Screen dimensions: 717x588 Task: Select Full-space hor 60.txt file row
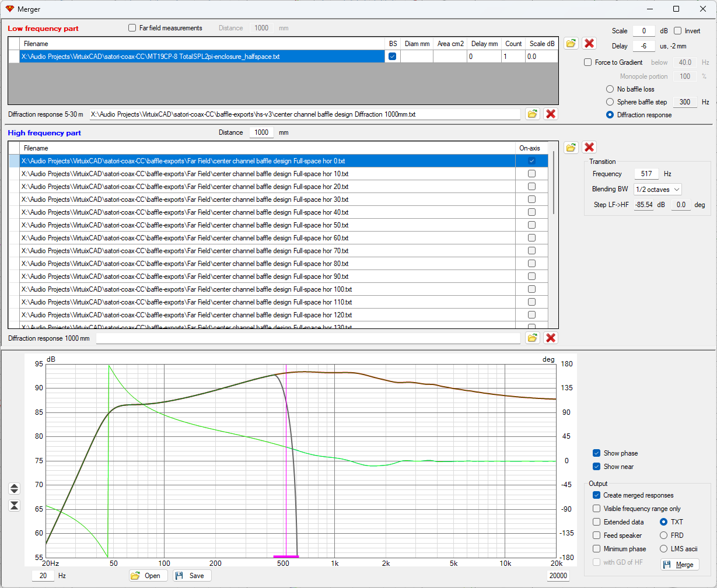tap(267, 238)
